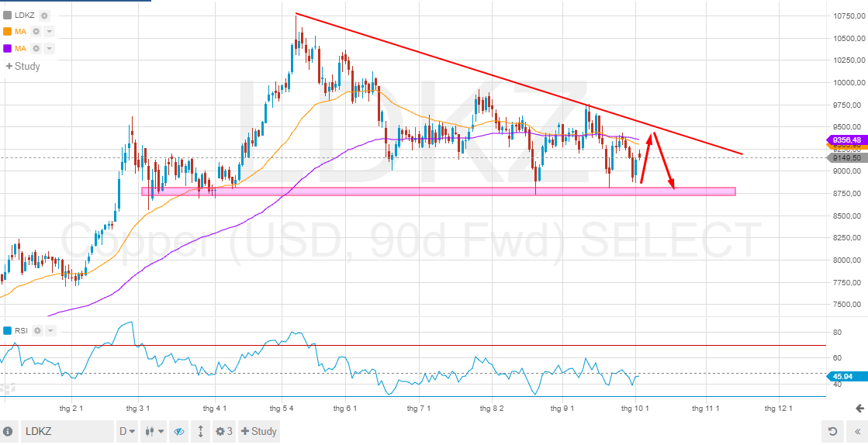
Task: Open orange MA indicator settings gear
Action: point(36,32)
